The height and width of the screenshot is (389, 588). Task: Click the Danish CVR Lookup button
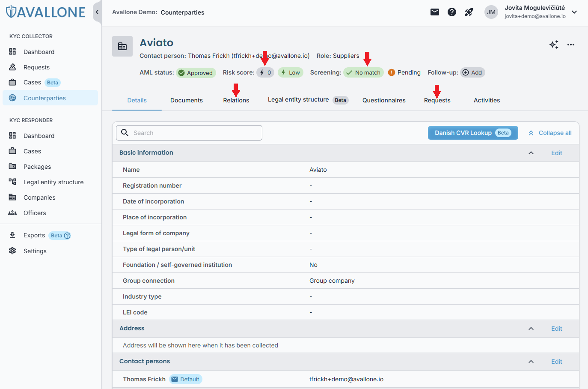pyautogui.click(x=473, y=133)
